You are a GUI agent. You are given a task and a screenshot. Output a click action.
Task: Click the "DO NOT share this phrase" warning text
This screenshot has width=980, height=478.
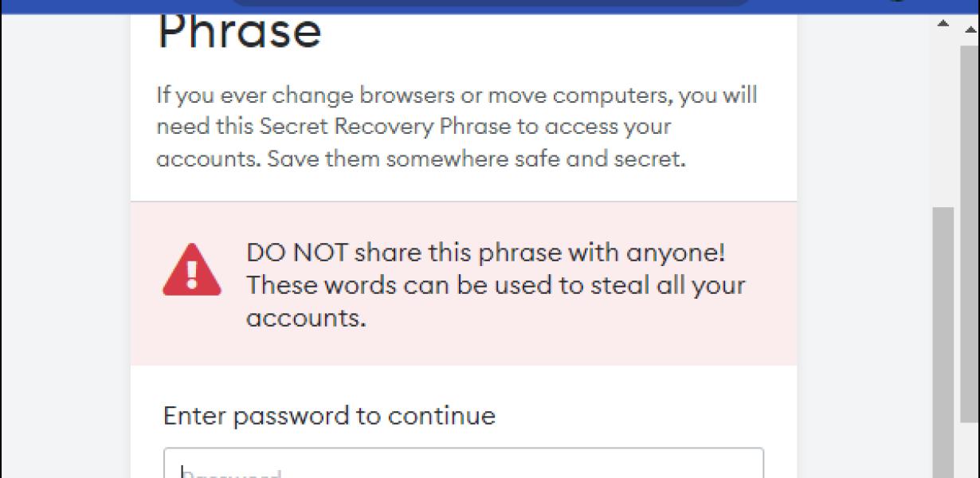pyautogui.click(x=486, y=253)
